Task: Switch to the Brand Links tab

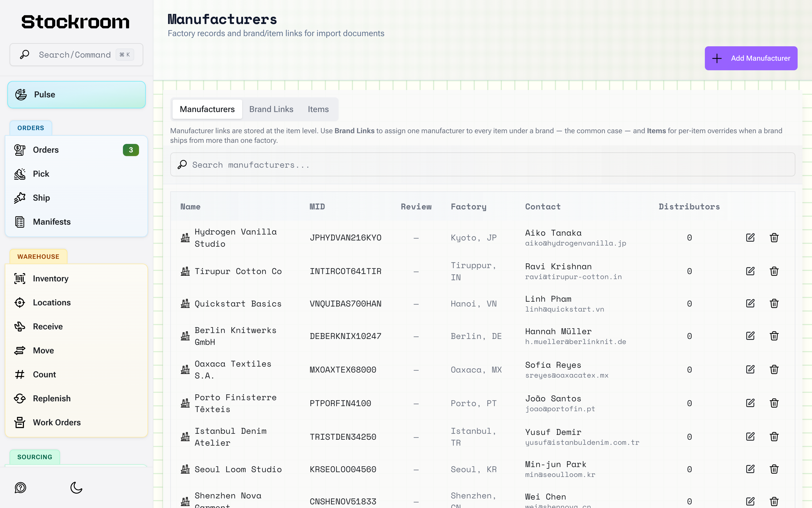Action: (271, 109)
